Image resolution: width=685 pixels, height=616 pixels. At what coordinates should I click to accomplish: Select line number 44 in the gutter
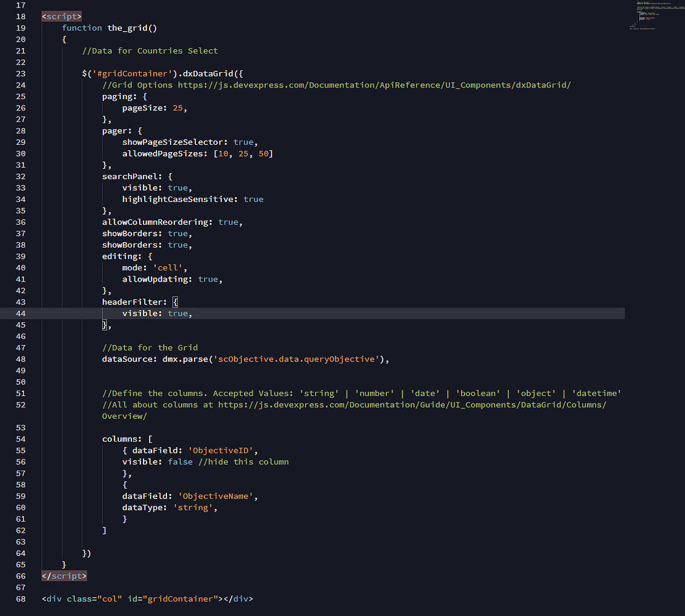[x=20, y=314]
